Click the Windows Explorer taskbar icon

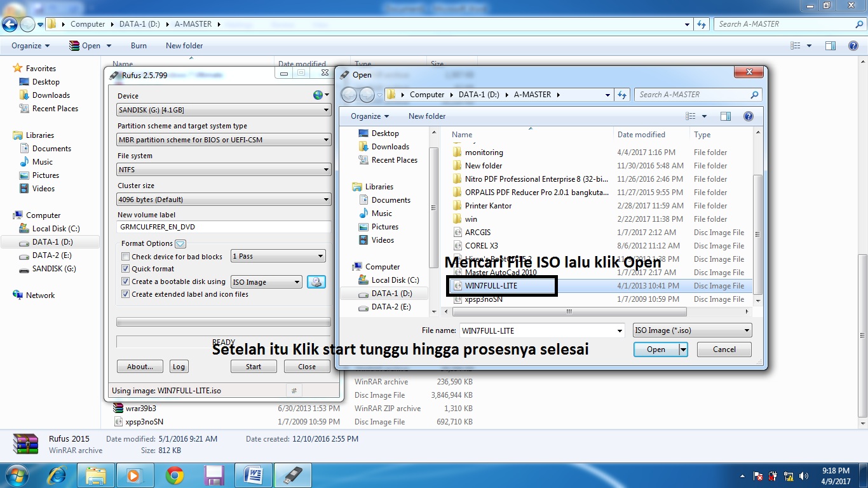pyautogui.click(x=96, y=475)
